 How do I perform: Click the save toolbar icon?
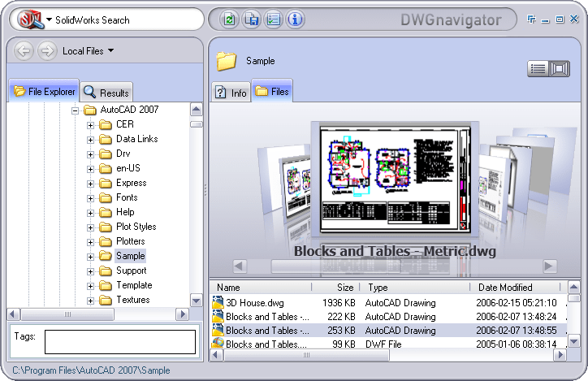[251, 19]
